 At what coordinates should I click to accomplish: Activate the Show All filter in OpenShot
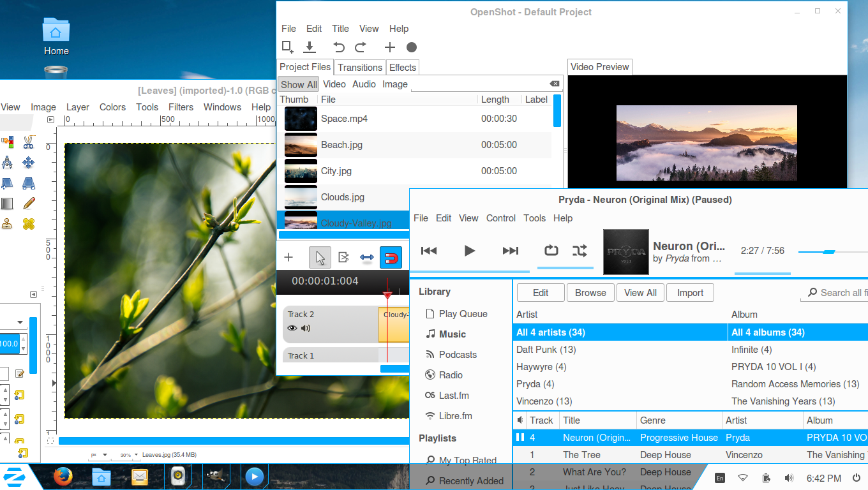point(298,84)
